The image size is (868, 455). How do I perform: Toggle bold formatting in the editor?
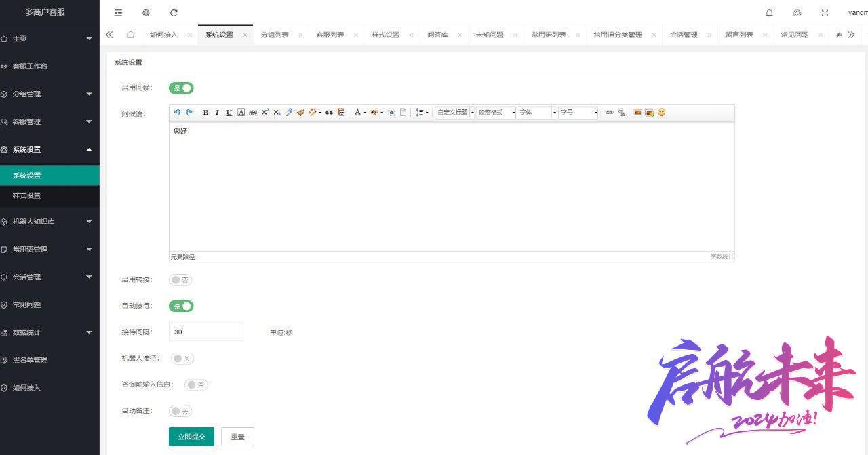click(206, 113)
